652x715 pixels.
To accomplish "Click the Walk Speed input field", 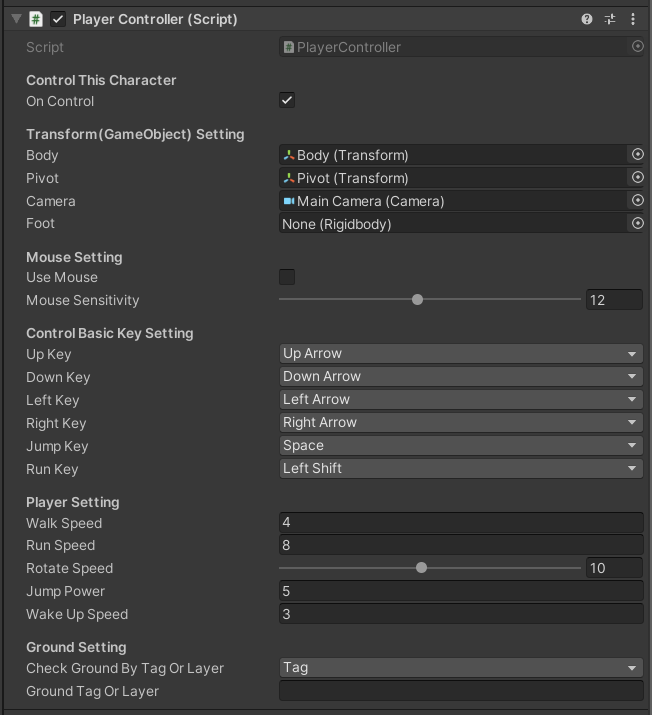I will pyautogui.click(x=460, y=523).
